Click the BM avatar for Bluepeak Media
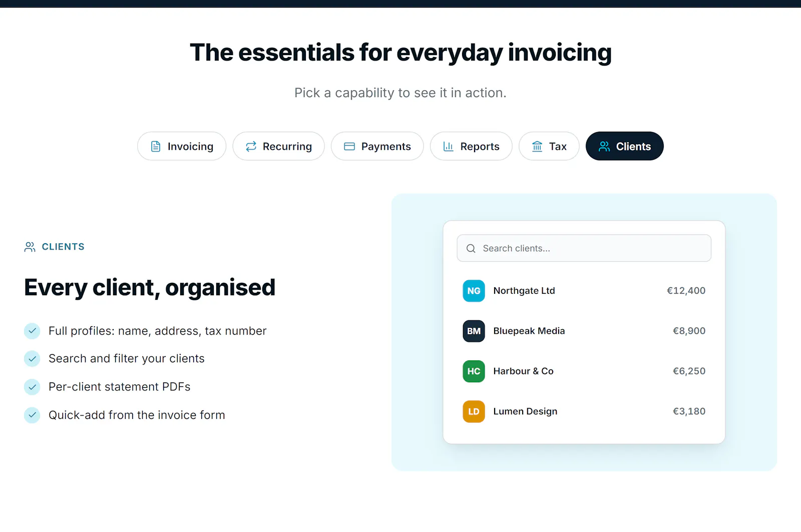801x532 pixels. coord(474,331)
